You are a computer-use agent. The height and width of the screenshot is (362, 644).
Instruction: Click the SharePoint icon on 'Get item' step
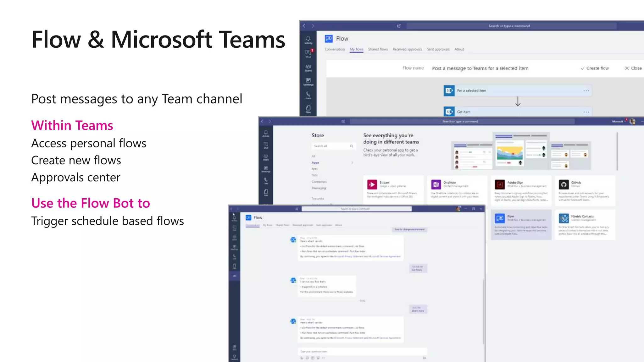tap(449, 112)
